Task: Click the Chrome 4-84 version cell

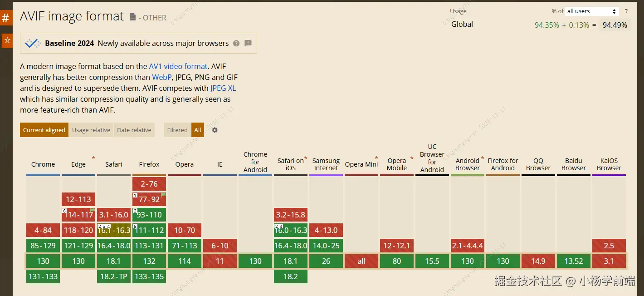Action: coord(43,230)
